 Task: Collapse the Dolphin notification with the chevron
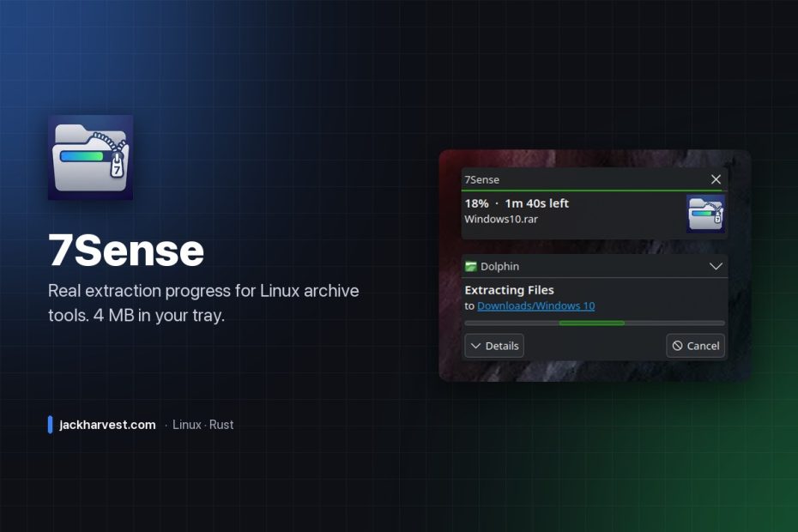tap(716, 266)
